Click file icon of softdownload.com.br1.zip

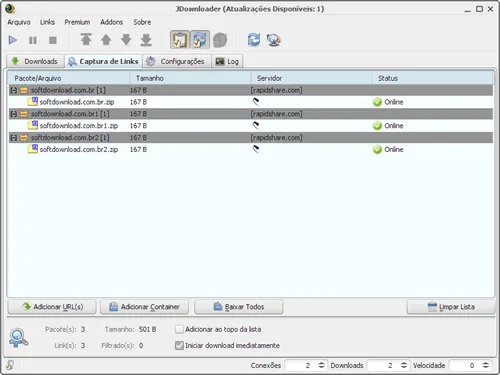tap(33, 125)
